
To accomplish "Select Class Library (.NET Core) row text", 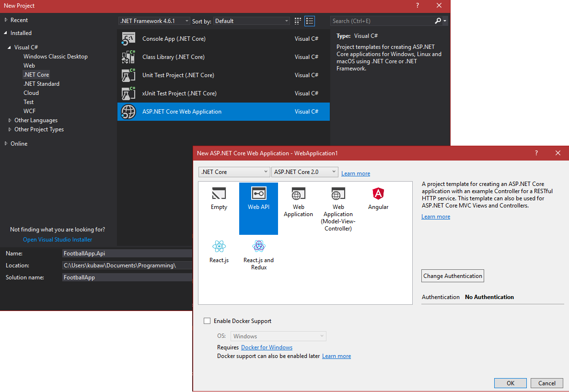I will click(174, 57).
